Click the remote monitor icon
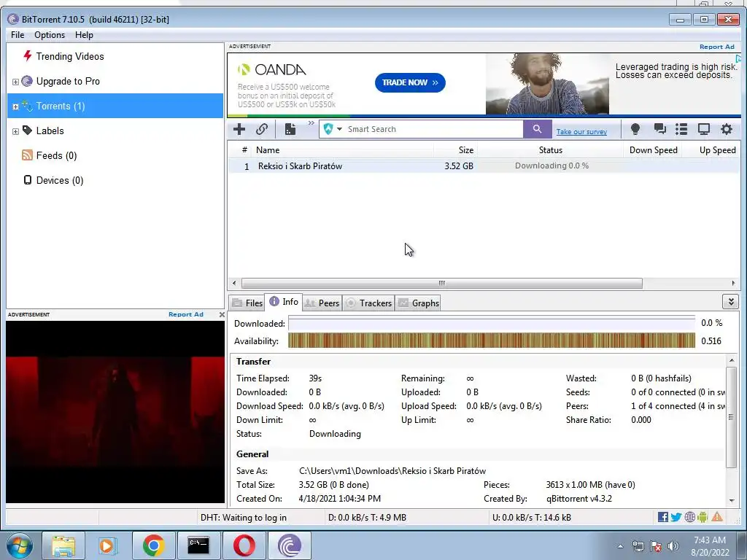Image resolution: width=747 pixels, height=560 pixels. point(704,129)
